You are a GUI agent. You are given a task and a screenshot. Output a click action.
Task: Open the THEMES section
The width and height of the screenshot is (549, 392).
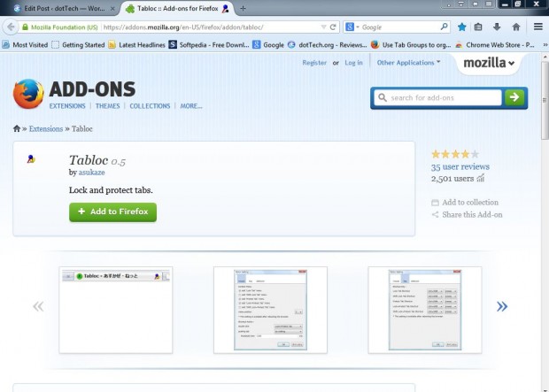click(107, 105)
